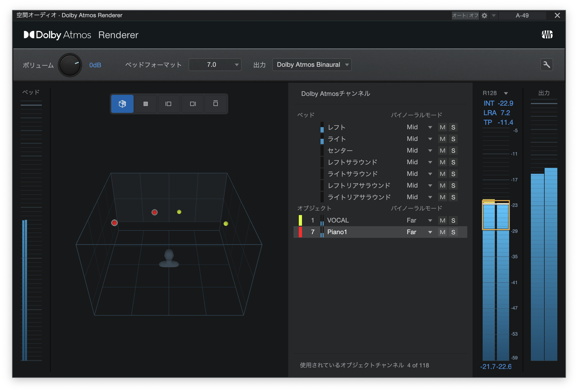This screenshot has width=578, height=392.
Task: Click the Dolby Atmos logo
Action: (x=57, y=35)
